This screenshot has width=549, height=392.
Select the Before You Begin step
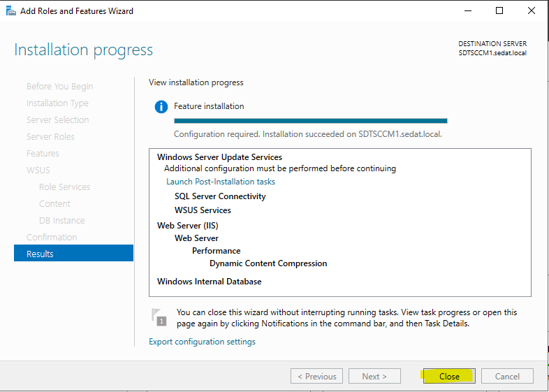click(x=60, y=86)
